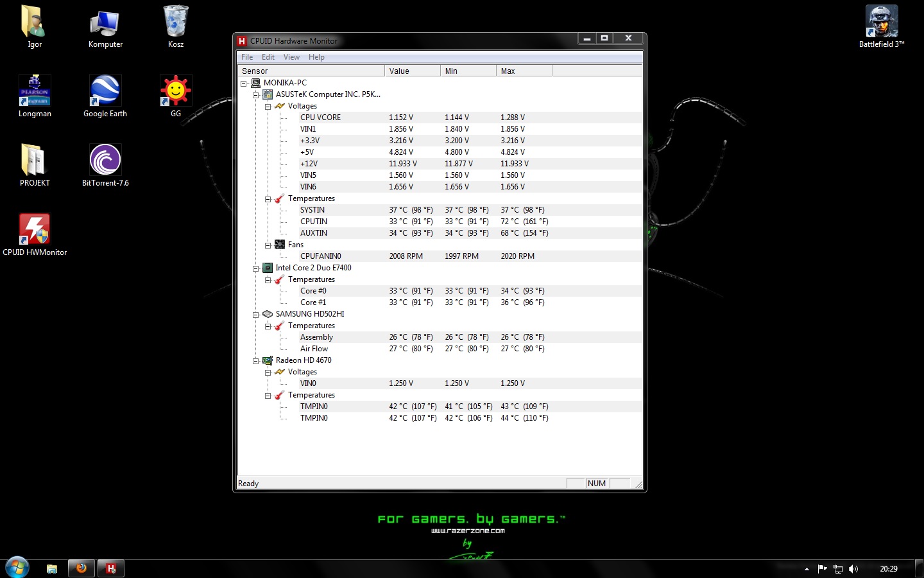Viewport: 924px width, 578px height.
Task: Collapse the MONIKA-PC root node
Action: coord(244,83)
